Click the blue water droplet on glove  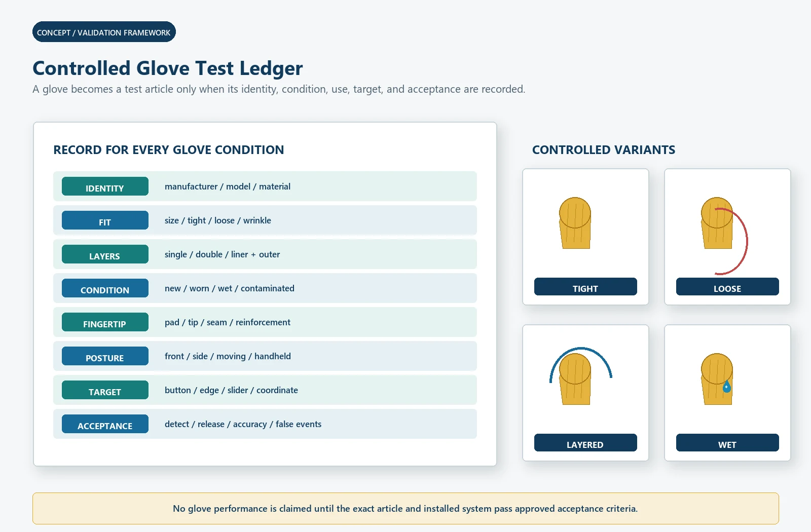(x=727, y=387)
